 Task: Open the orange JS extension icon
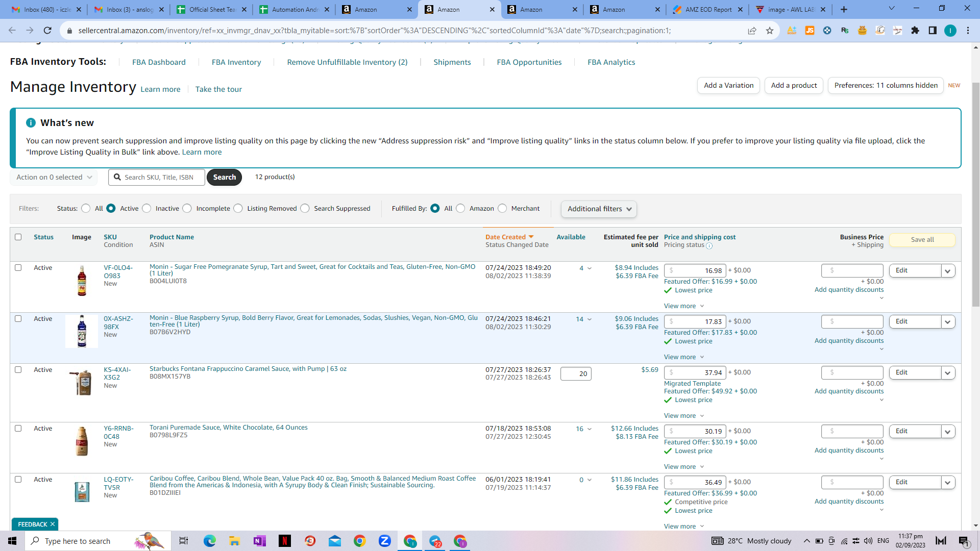[810, 31]
